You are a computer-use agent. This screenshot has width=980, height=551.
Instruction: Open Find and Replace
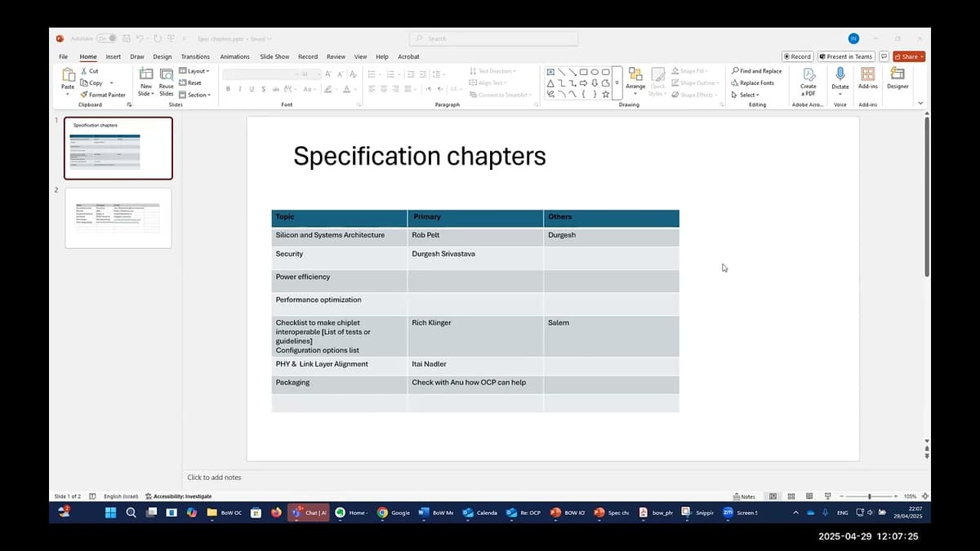tap(755, 70)
